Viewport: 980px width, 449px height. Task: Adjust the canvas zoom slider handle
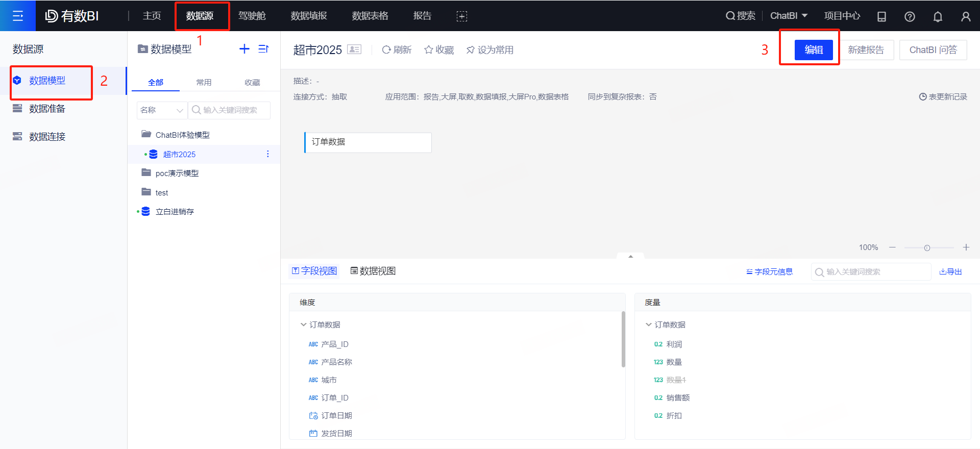click(x=927, y=248)
